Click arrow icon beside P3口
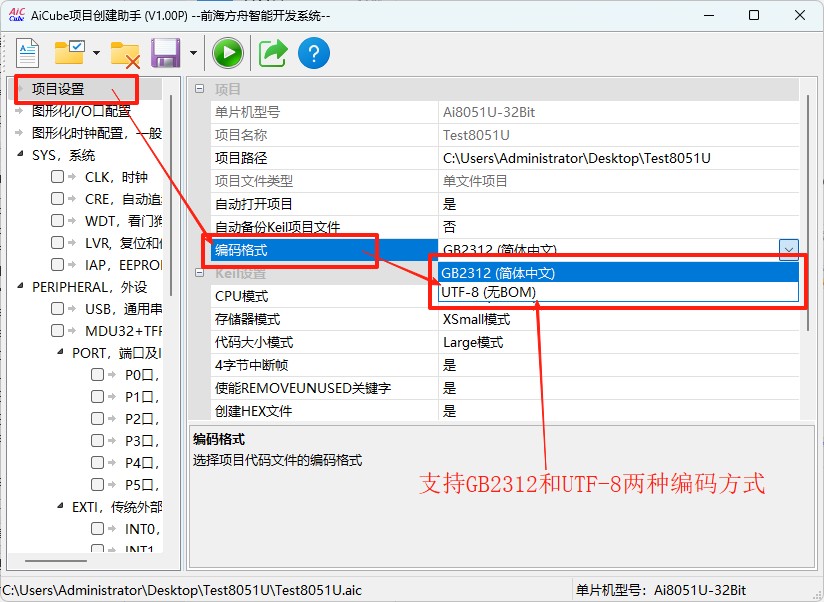This screenshot has width=824, height=602. click(112, 440)
